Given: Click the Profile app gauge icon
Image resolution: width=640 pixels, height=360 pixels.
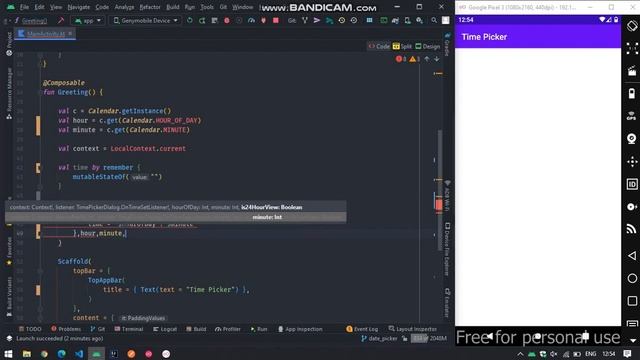Looking at the screenshot, I should [251, 20].
